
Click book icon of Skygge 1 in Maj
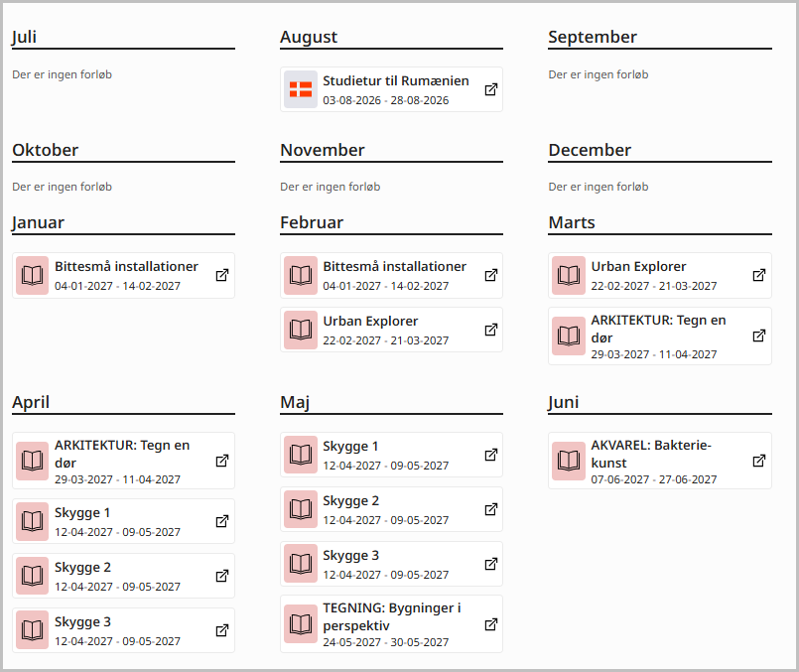click(301, 455)
